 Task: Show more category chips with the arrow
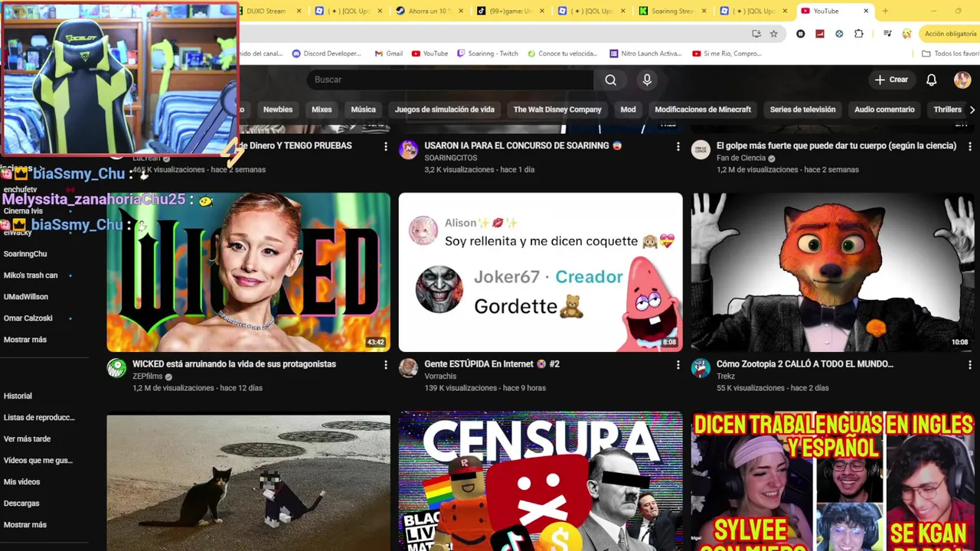972,109
